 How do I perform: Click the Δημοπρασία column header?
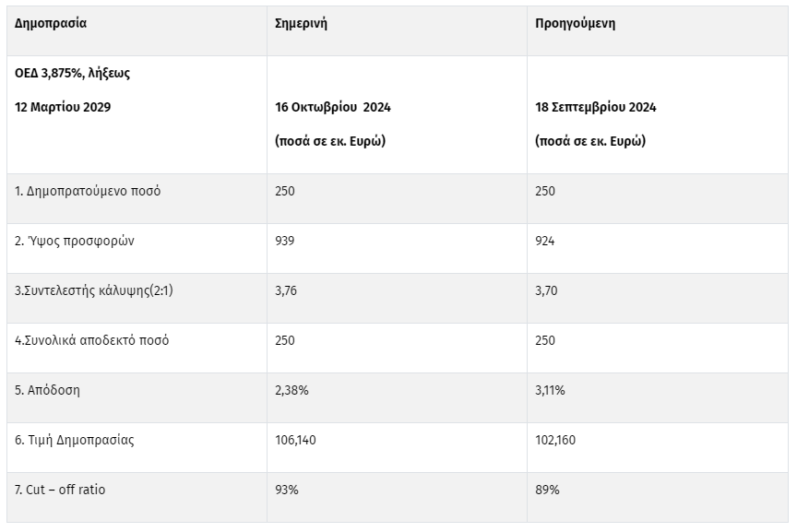(51, 24)
